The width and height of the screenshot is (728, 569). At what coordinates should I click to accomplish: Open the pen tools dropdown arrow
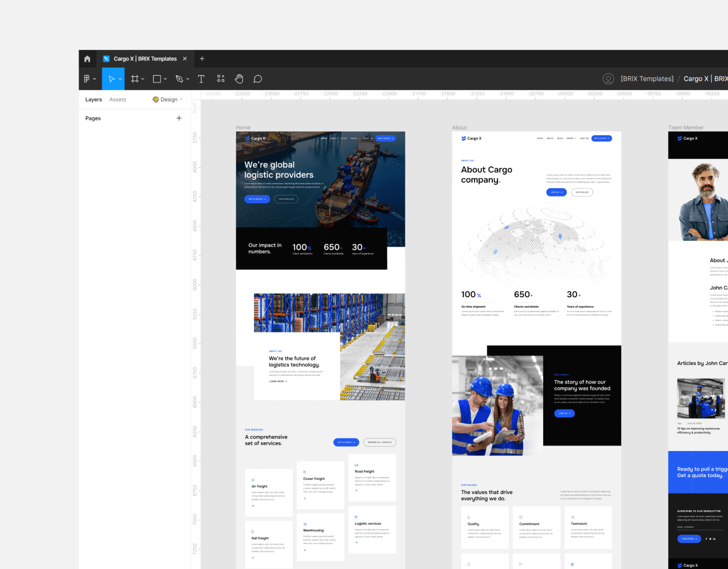[x=187, y=79]
